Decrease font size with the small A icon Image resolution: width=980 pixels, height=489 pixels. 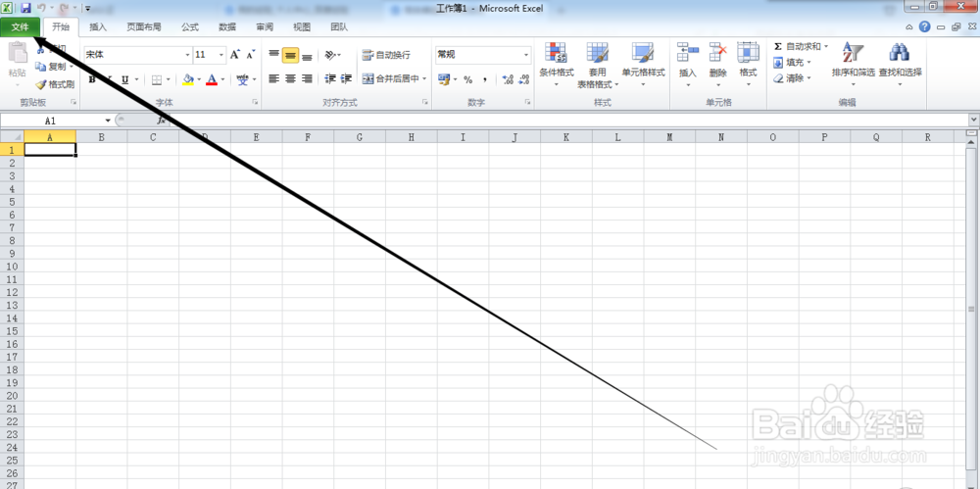tap(251, 55)
